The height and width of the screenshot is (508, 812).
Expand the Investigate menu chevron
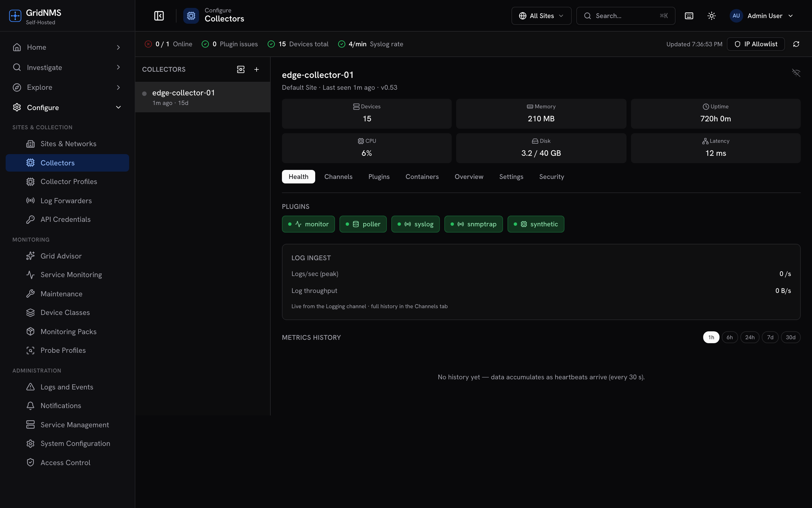click(118, 67)
